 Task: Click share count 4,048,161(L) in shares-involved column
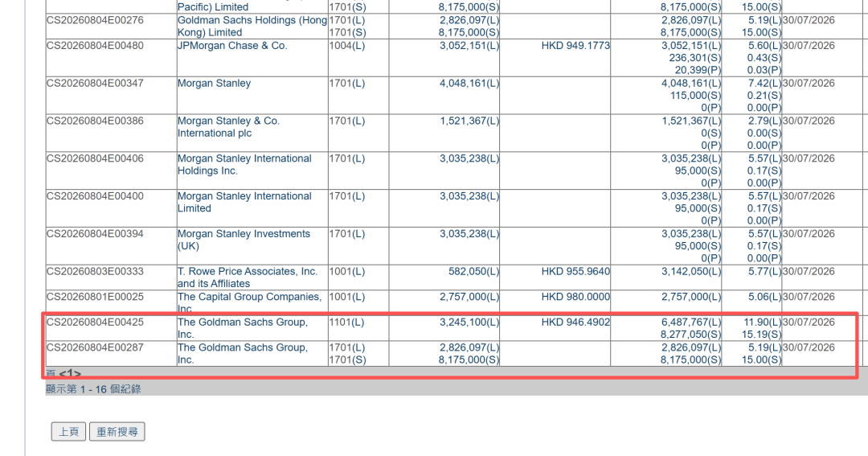(x=469, y=83)
